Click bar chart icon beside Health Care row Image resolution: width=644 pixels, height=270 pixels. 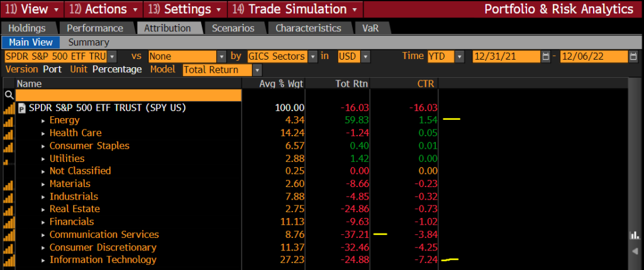click(x=8, y=134)
